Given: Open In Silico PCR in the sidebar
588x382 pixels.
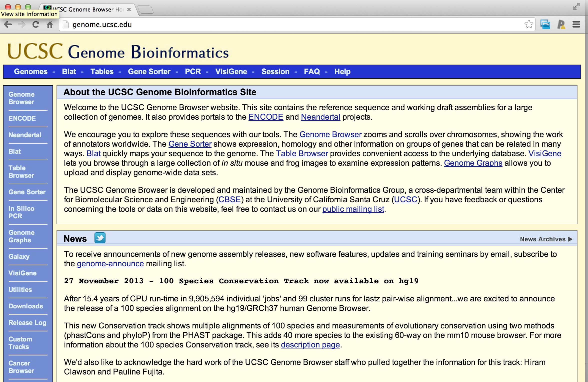Looking at the screenshot, I should pos(21,212).
